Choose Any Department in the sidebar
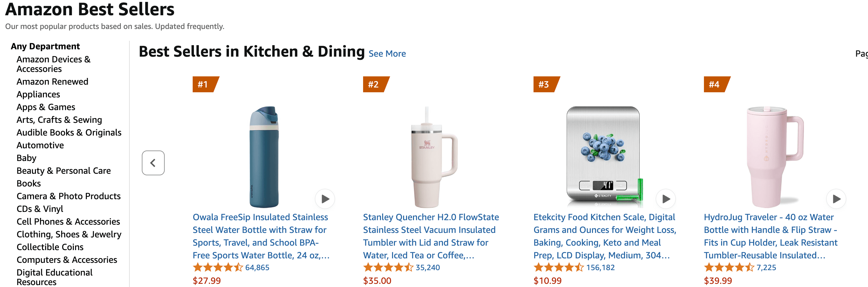This screenshot has width=868, height=287. [45, 46]
